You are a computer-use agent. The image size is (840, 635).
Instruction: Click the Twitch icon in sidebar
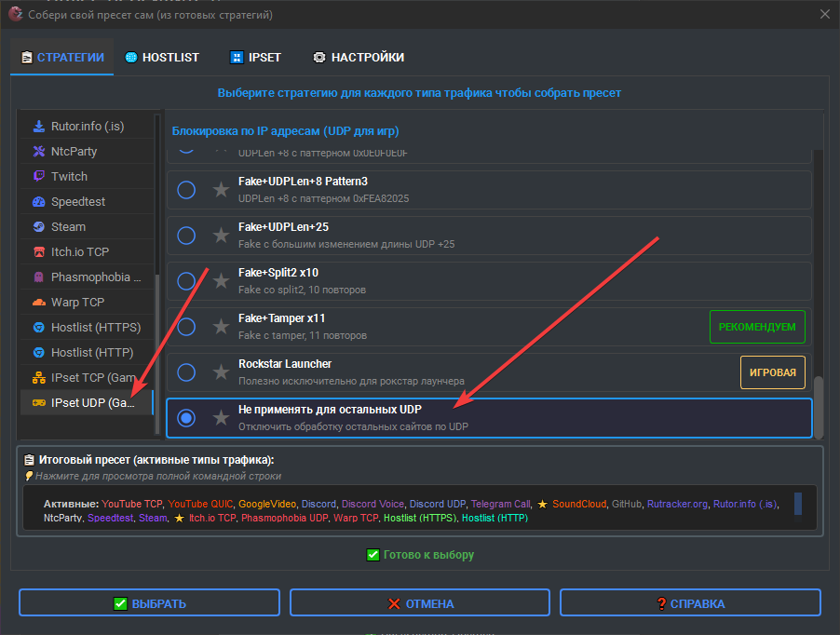click(x=38, y=176)
